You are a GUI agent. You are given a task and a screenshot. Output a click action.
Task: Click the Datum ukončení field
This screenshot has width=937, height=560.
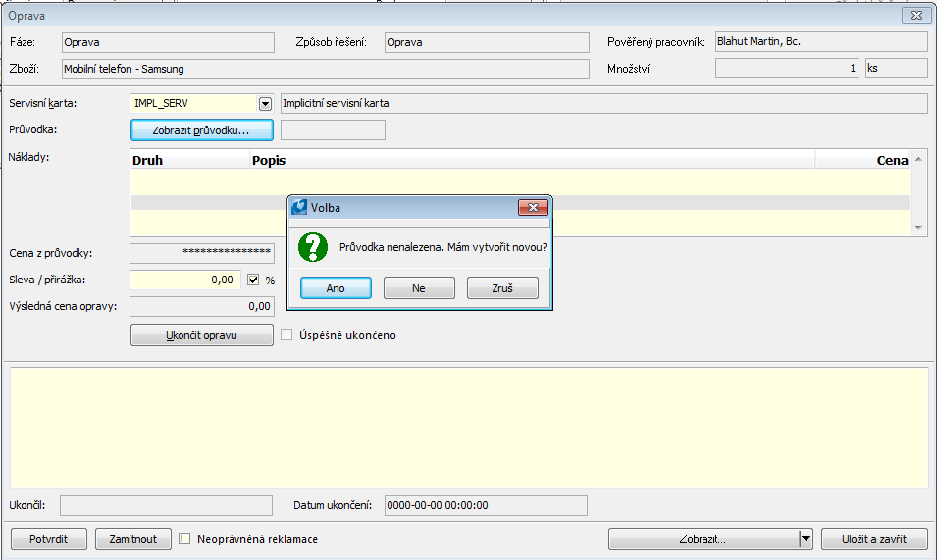coord(486,506)
